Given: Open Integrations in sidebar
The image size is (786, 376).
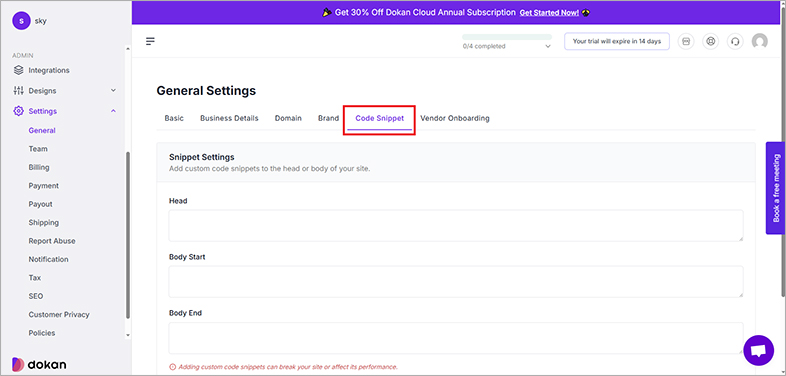Looking at the screenshot, I should pyautogui.click(x=49, y=70).
